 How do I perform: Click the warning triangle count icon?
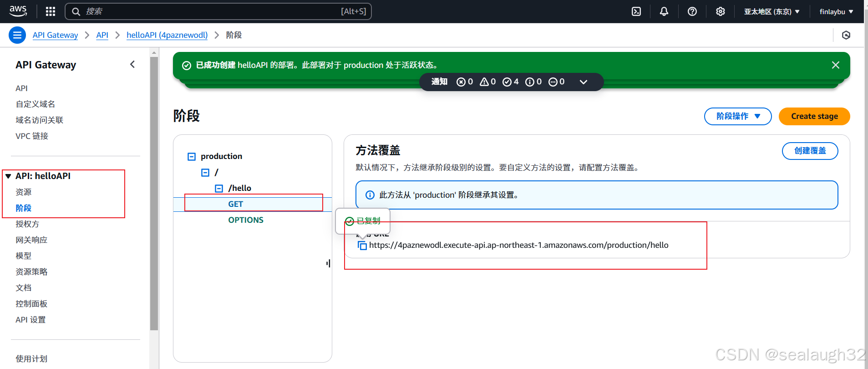click(x=484, y=82)
